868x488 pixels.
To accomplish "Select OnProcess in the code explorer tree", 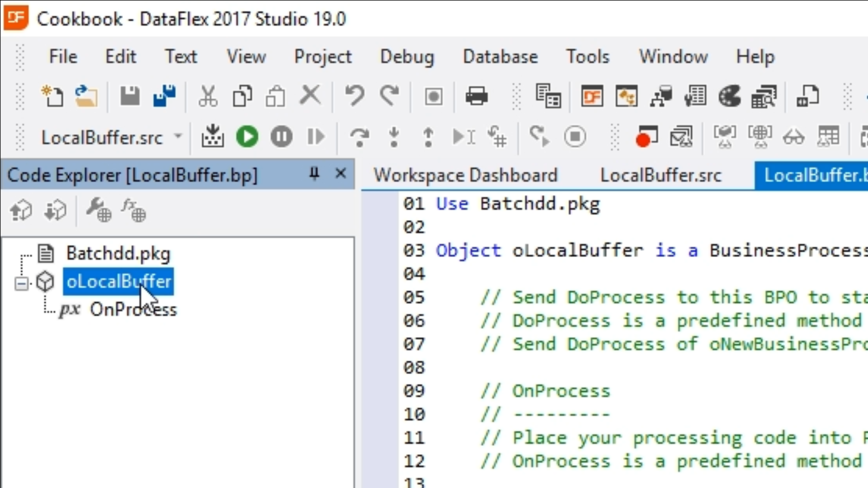I will [133, 310].
